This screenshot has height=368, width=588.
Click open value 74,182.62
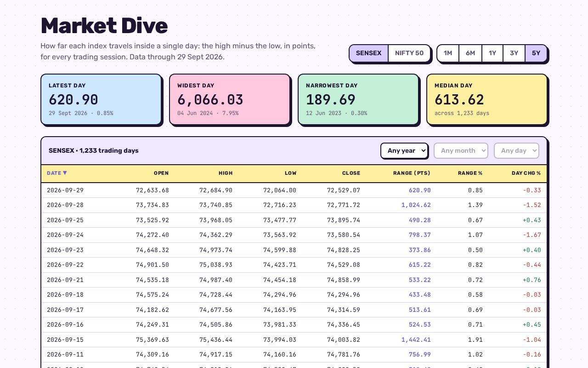tap(153, 310)
